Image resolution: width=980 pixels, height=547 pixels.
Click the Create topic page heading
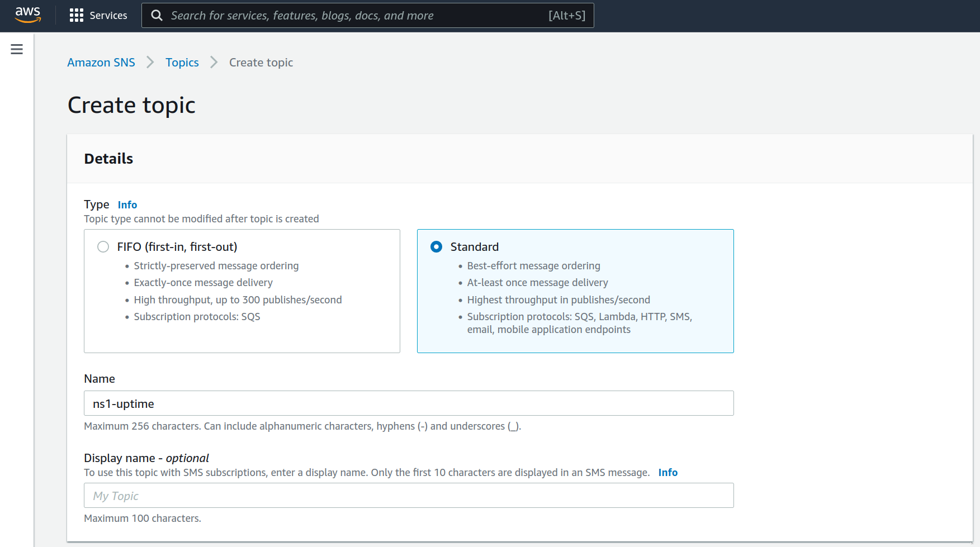tap(132, 105)
